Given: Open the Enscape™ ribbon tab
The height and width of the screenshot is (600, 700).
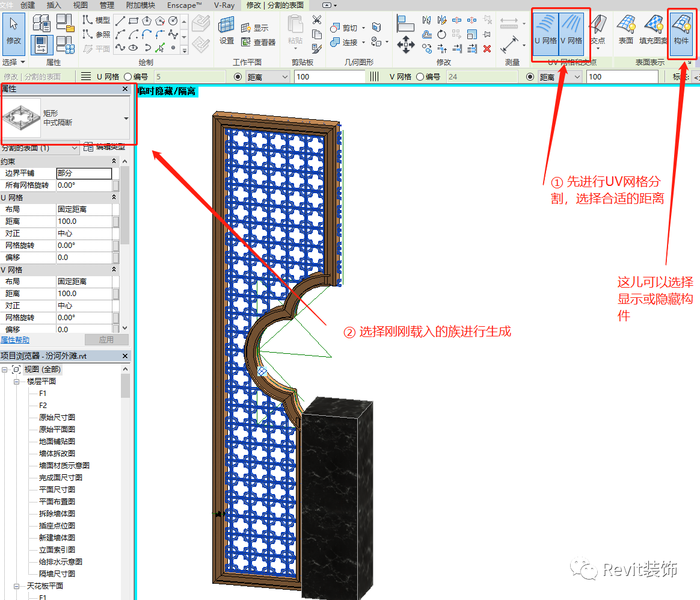Looking at the screenshot, I should click(185, 5).
